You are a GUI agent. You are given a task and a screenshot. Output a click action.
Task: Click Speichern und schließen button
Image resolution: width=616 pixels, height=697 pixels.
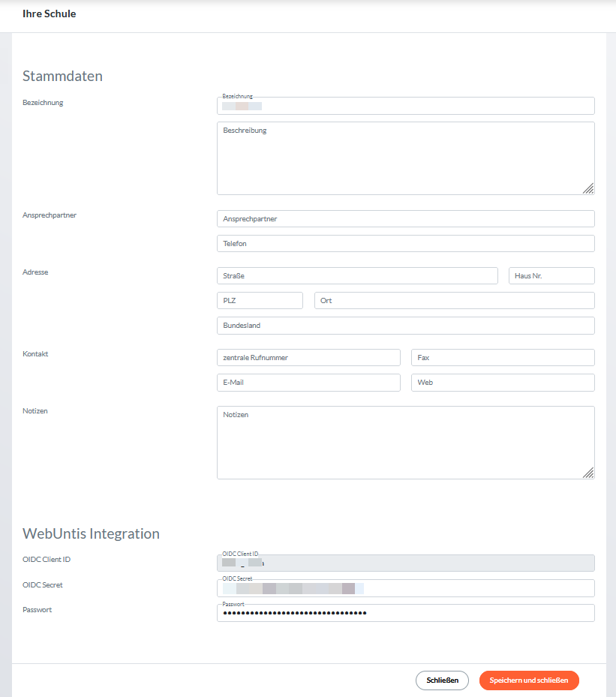(x=529, y=680)
